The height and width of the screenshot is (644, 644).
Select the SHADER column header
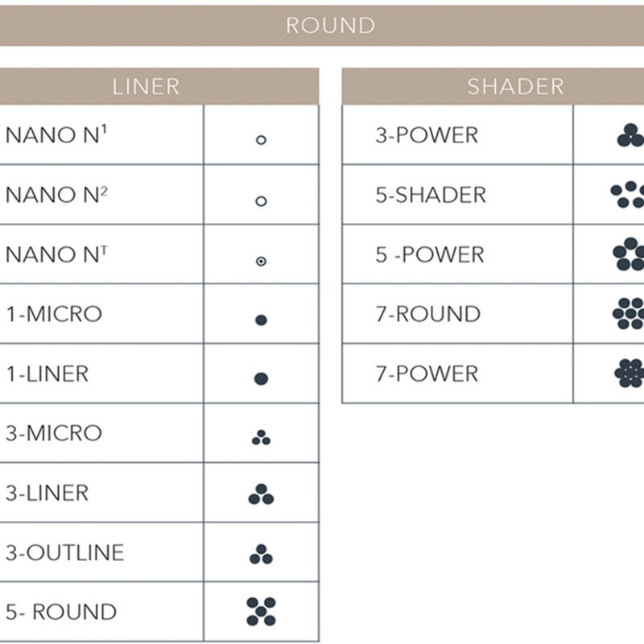point(515,86)
